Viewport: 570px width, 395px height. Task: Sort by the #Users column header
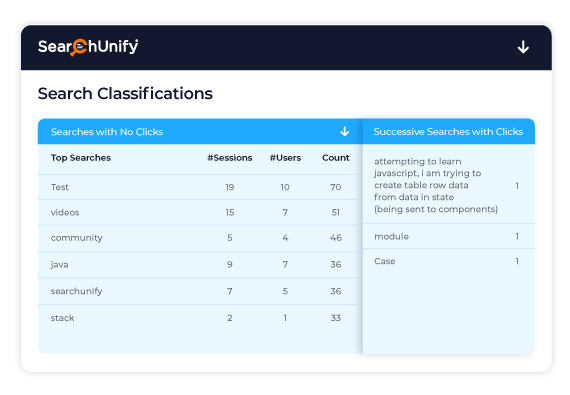285,158
